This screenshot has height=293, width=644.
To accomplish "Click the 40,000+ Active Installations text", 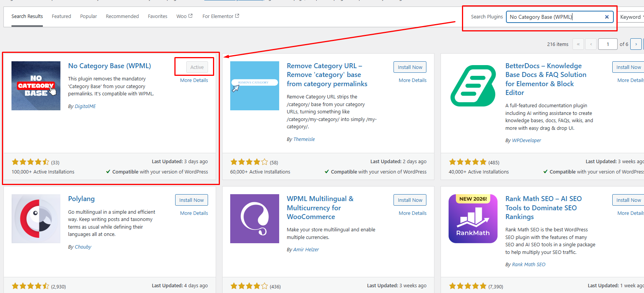I will pos(479,172).
